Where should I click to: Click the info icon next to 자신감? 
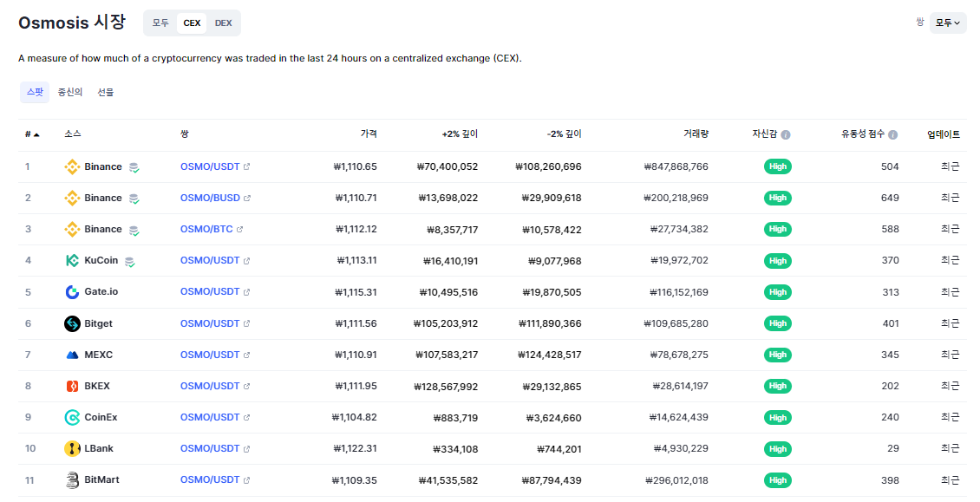(x=786, y=134)
